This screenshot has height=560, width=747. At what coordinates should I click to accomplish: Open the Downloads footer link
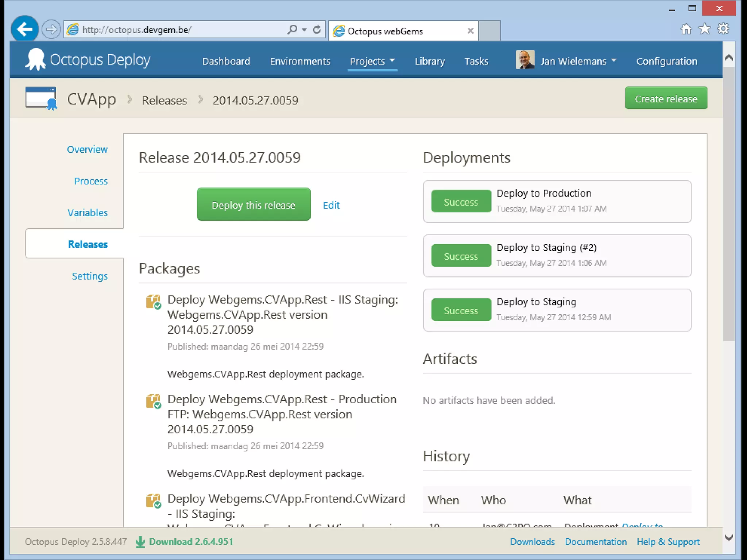tap(533, 542)
